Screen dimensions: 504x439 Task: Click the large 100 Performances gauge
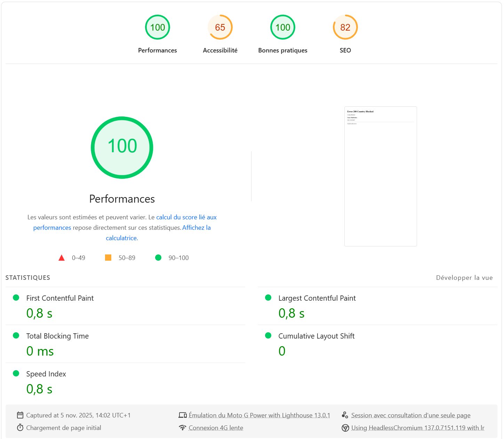point(122,147)
